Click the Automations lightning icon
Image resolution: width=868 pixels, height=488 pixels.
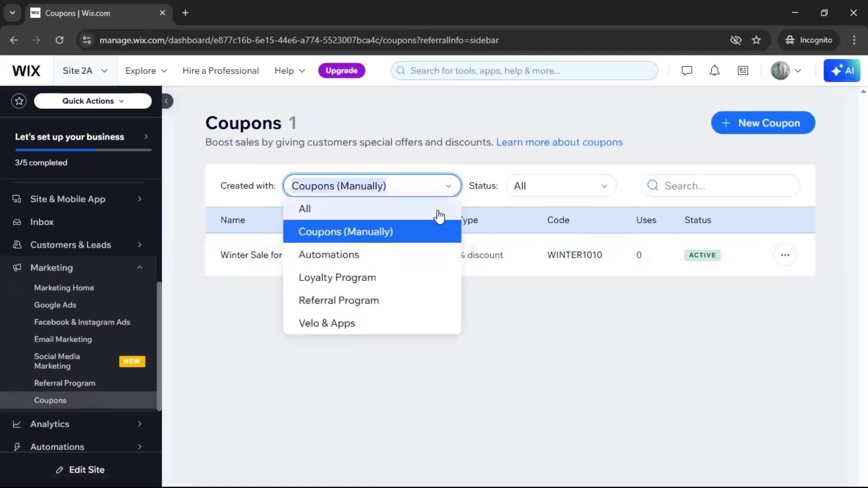coord(17,447)
